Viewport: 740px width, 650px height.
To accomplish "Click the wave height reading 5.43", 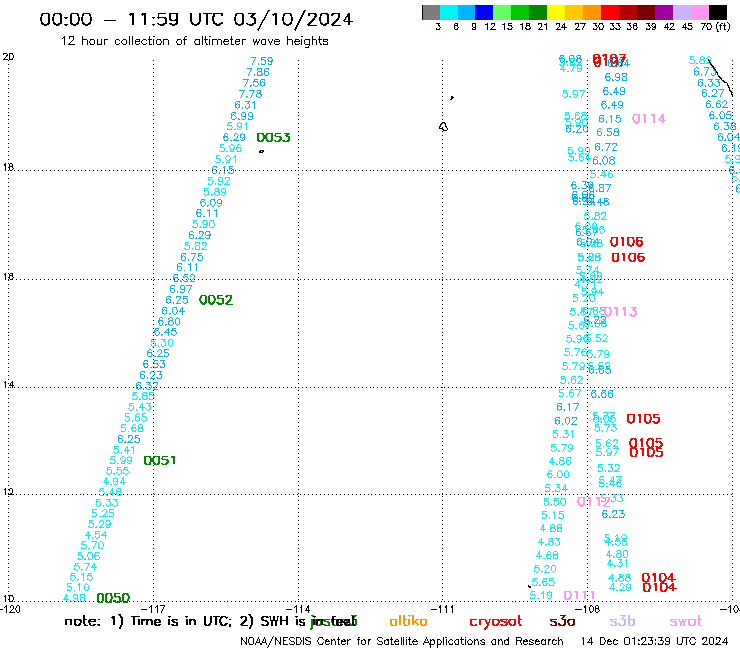I will pos(140,407).
